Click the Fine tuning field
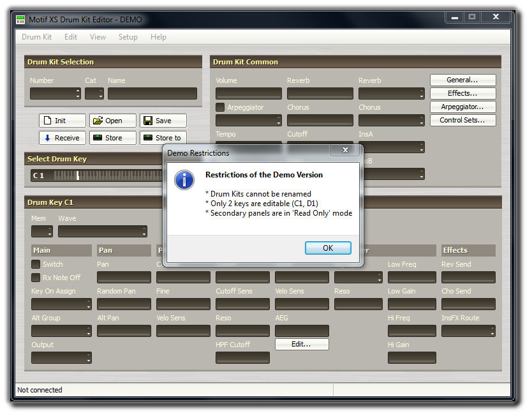The image size is (532, 418). pos(183,304)
